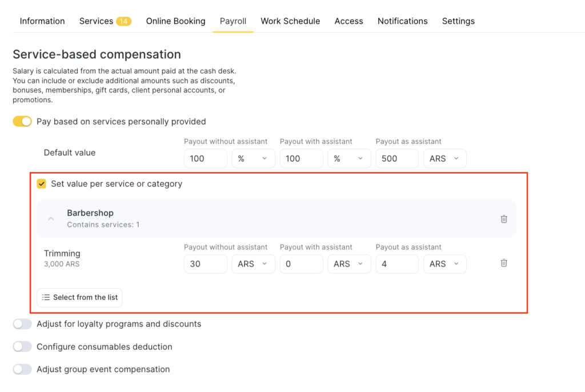Turn on configure consumables deduction
Image resolution: width=585 pixels, height=392 pixels.
click(22, 347)
